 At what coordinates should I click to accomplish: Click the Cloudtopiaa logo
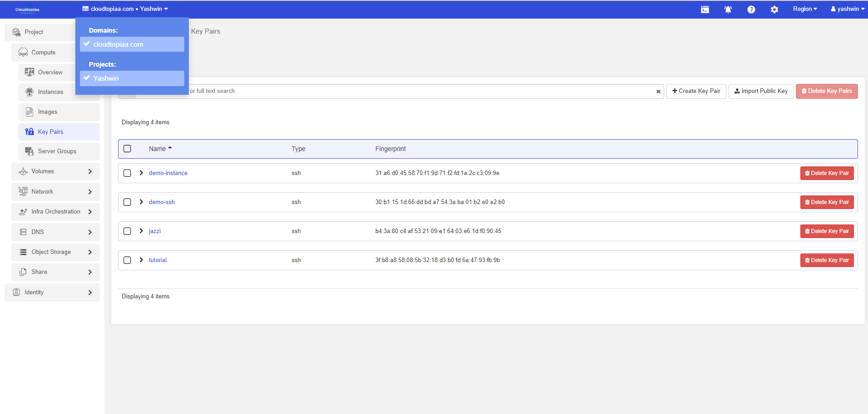click(27, 10)
